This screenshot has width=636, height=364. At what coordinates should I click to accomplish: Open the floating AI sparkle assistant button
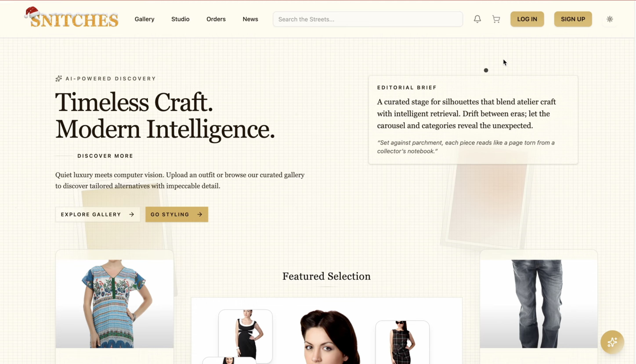[x=612, y=342]
